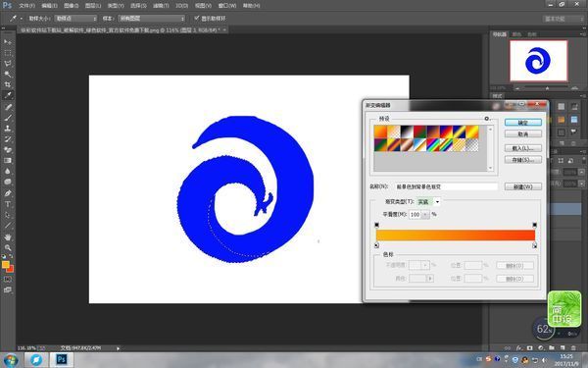Click the Navigator panel thumbnail
This screenshot has height=368, width=588.
coord(538,61)
